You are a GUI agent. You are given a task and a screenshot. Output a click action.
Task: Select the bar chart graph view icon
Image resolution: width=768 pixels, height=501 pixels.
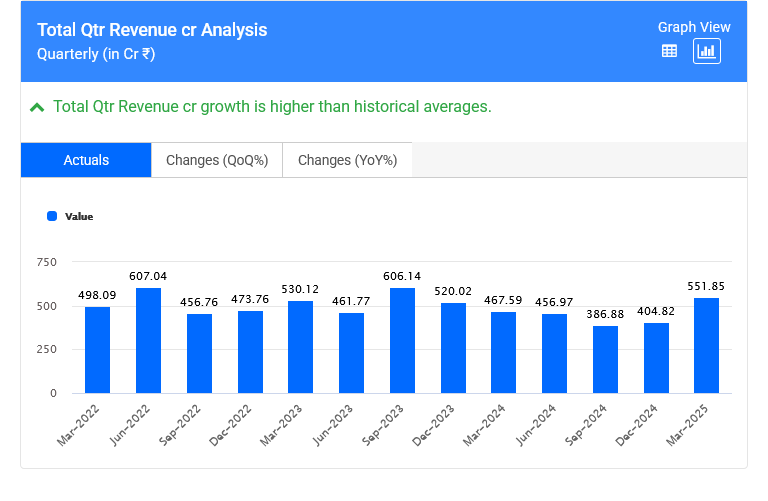tap(707, 51)
